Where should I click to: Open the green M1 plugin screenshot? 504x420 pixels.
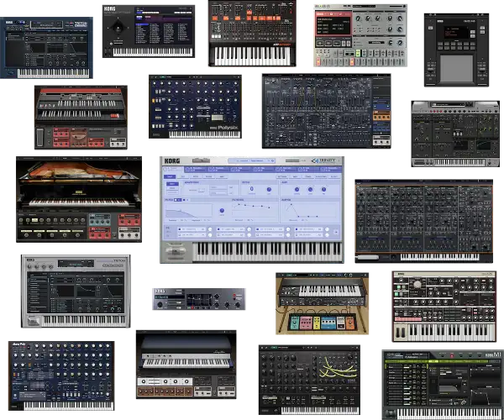443,385
